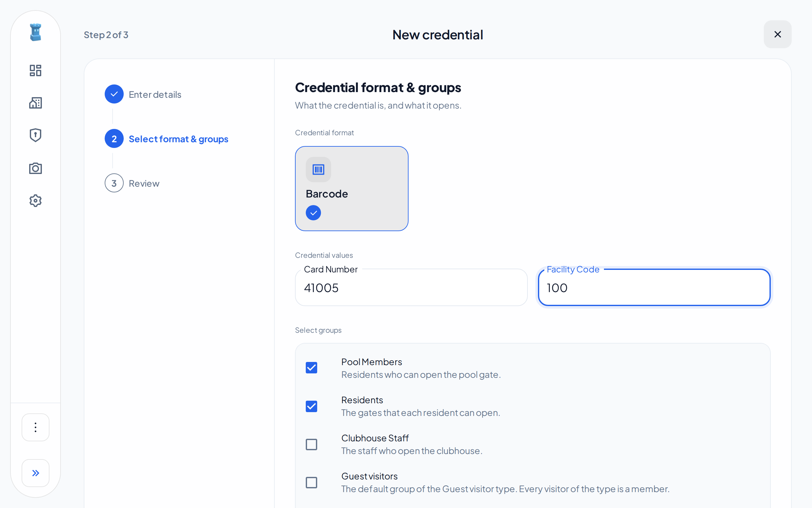Go to Enter details step
This screenshot has width=812, height=508.
click(155, 94)
